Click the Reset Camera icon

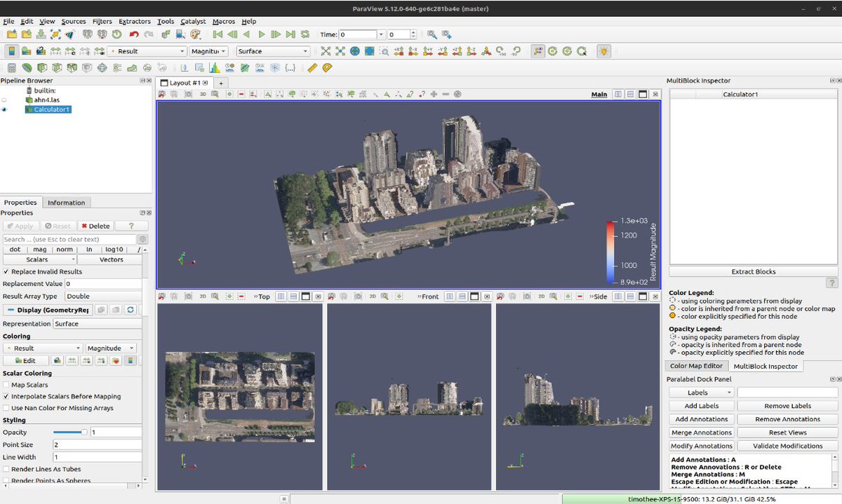point(326,51)
